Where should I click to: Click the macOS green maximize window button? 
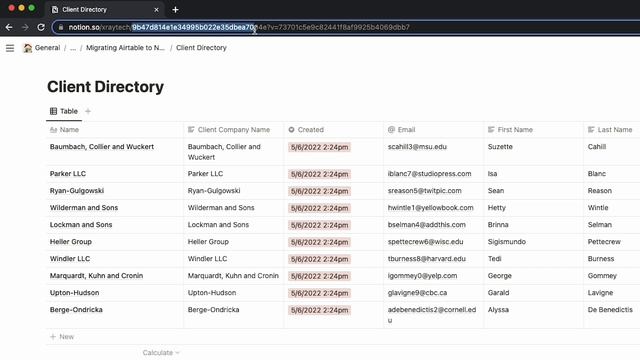point(31,8)
